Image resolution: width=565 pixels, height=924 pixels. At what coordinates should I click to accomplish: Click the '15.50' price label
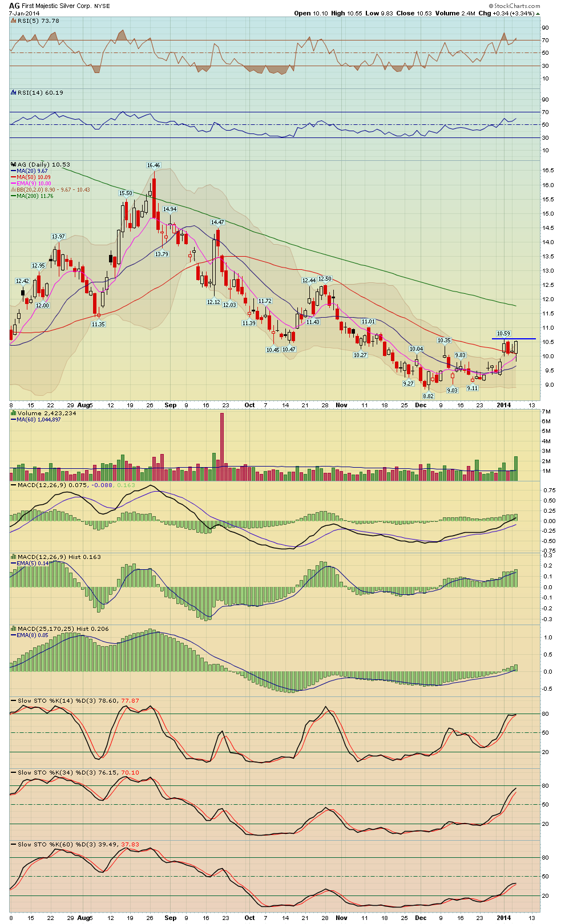click(126, 193)
